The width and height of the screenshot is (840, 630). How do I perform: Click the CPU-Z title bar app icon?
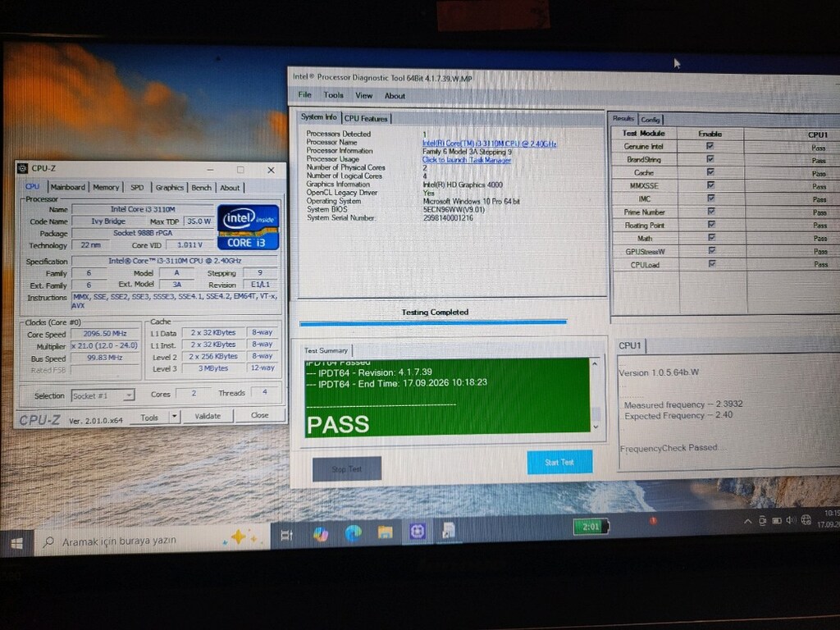point(22,168)
